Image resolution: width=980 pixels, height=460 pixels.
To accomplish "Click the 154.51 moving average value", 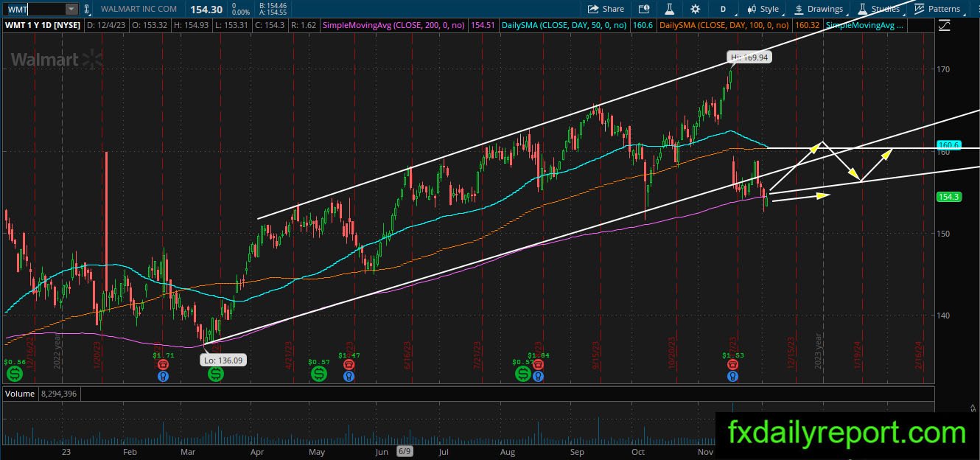I will pyautogui.click(x=483, y=25).
